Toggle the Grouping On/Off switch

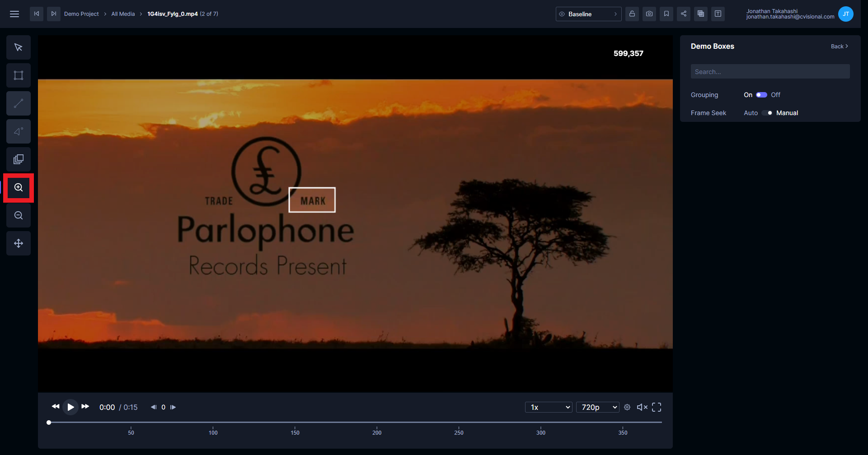click(761, 95)
